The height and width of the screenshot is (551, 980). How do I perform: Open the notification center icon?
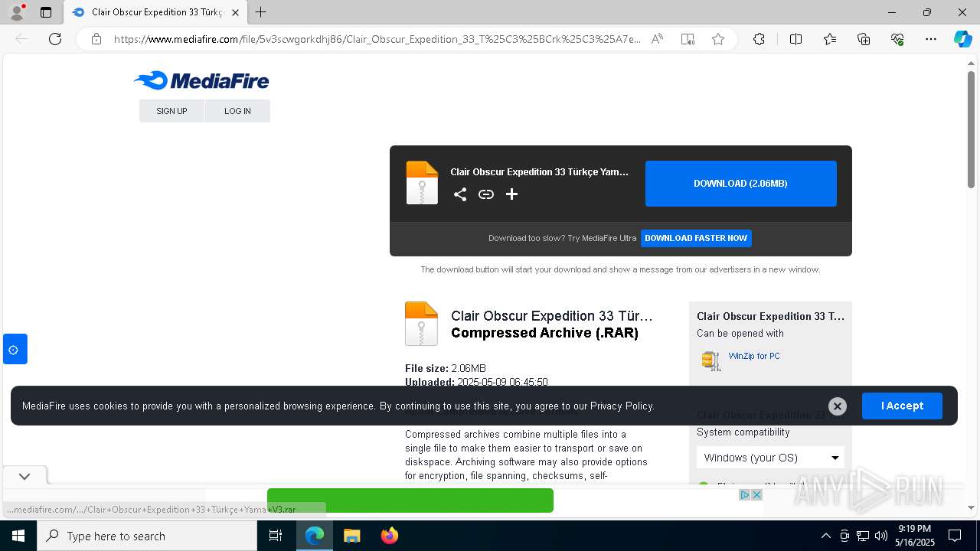(955, 536)
